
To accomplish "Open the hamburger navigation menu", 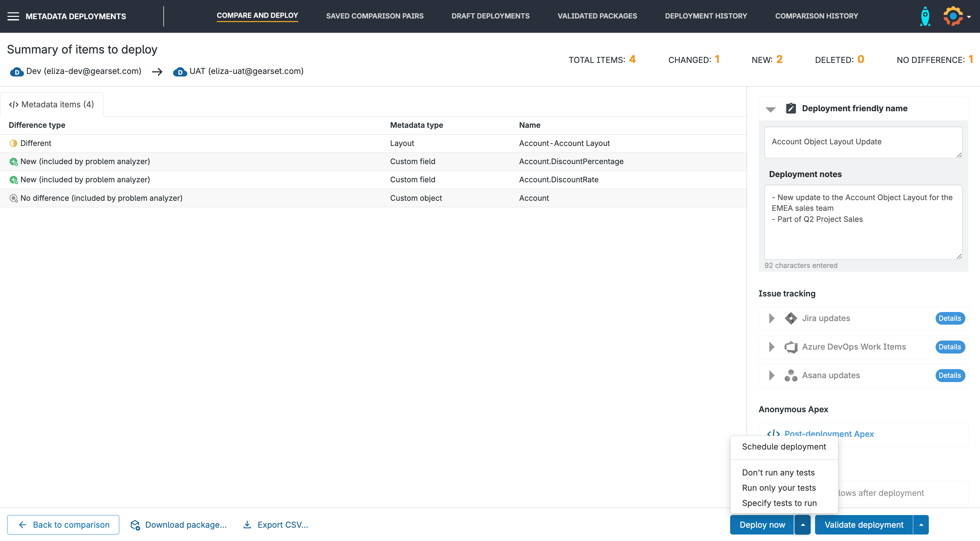I will tap(14, 16).
